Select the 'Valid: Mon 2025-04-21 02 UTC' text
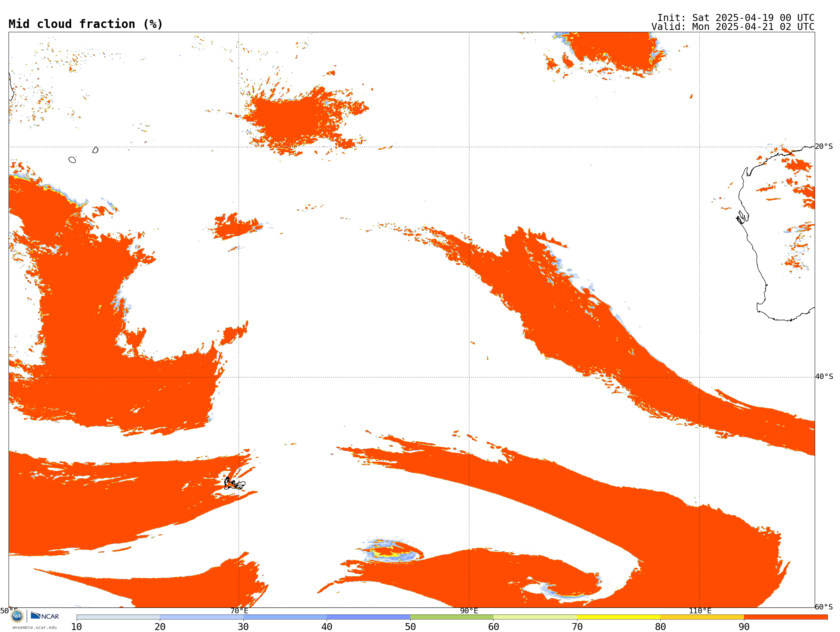Viewport: 840px width, 632px height. tap(733, 27)
